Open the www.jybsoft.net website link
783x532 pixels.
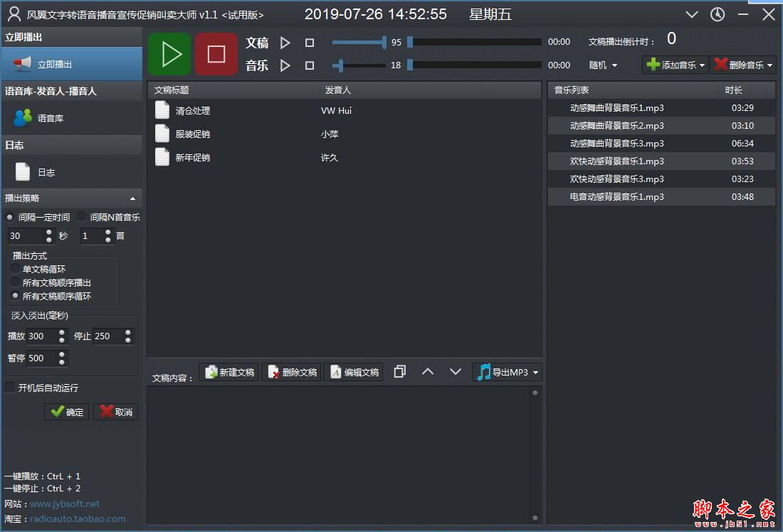tap(64, 504)
